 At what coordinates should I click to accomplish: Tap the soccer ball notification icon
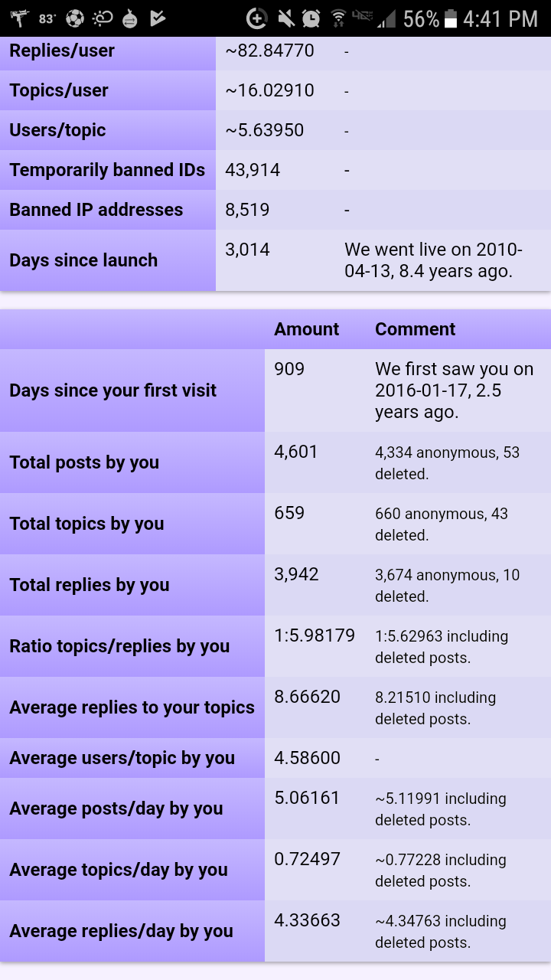point(75,18)
